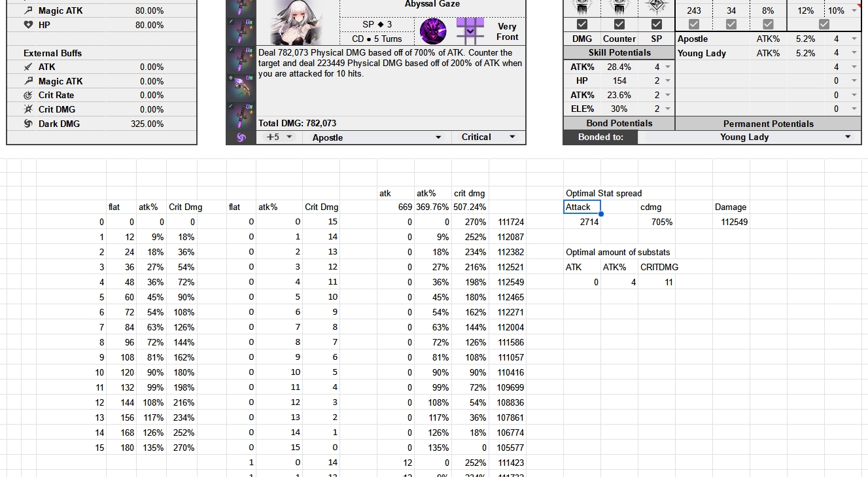This screenshot has height=477, width=868.
Task: Select the sword gear icon beside the skill description
Action: [241, 59]
